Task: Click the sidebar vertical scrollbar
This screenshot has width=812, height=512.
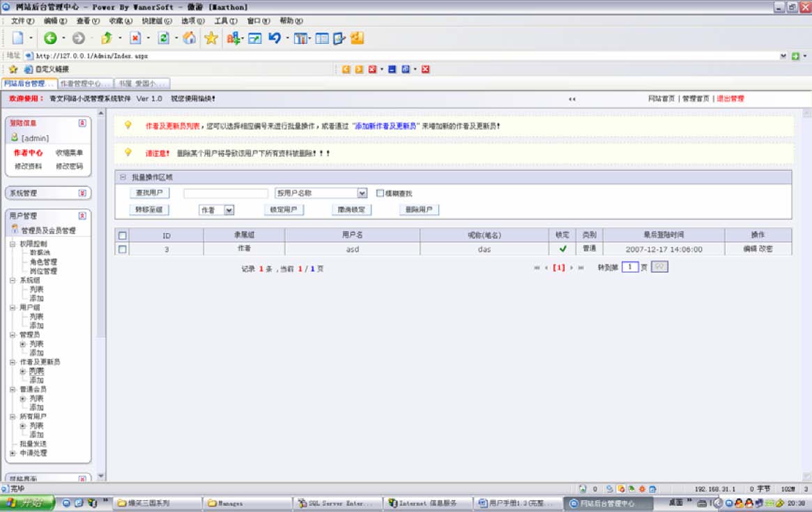Action: click(x=101, y=293)
